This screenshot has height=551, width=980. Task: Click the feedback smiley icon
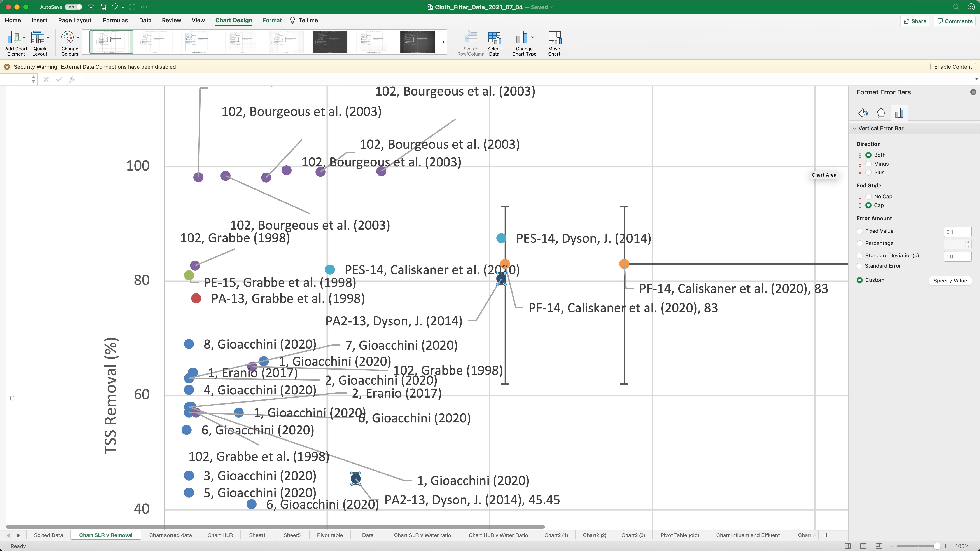[971, 7]
